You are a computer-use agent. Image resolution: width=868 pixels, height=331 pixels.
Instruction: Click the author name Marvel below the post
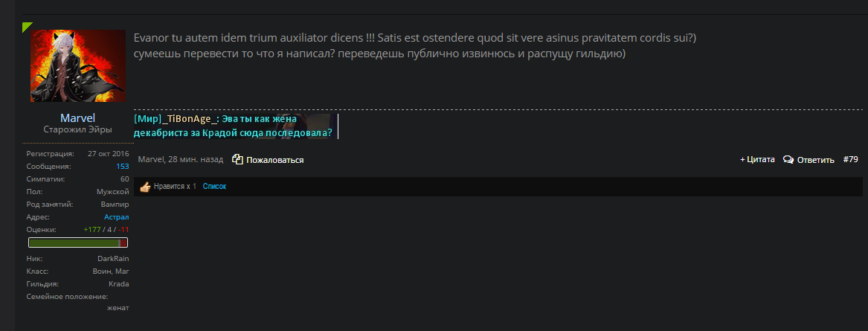pos(150,159)
